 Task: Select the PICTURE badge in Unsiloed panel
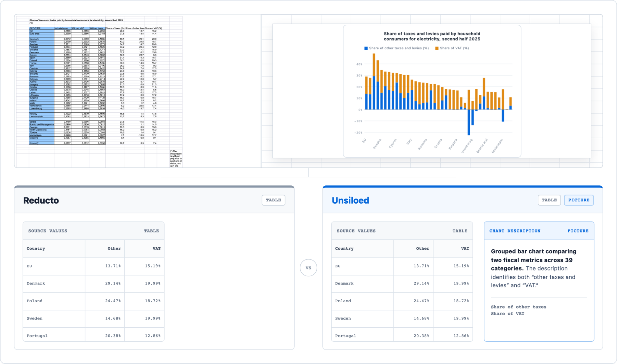[579, 200]
